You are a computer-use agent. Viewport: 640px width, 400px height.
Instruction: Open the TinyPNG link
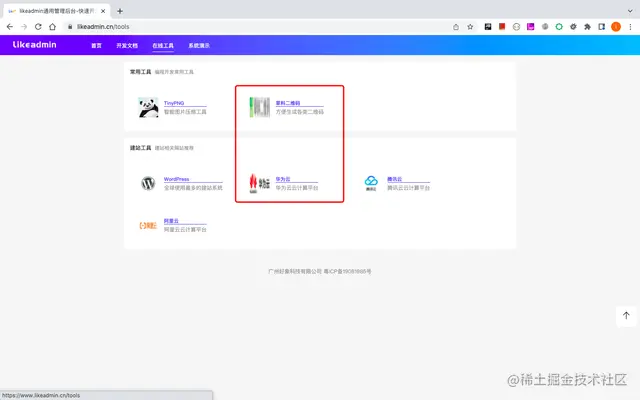174,103
